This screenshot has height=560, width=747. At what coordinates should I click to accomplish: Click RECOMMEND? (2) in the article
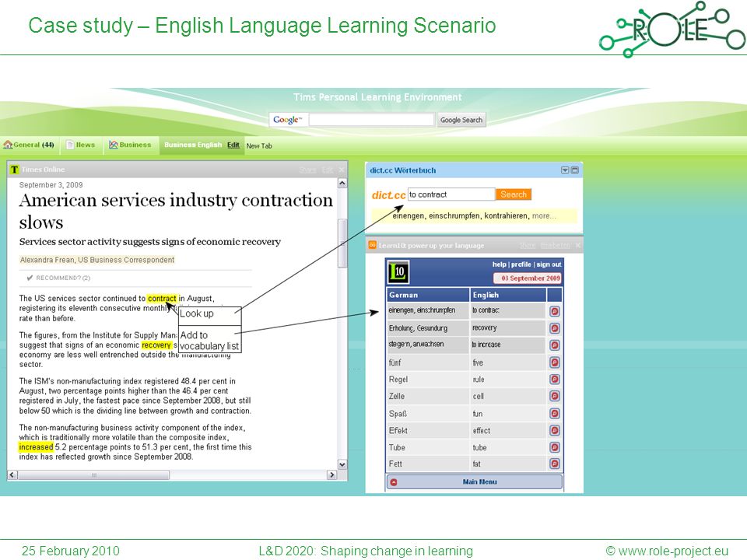coord(58,278)
